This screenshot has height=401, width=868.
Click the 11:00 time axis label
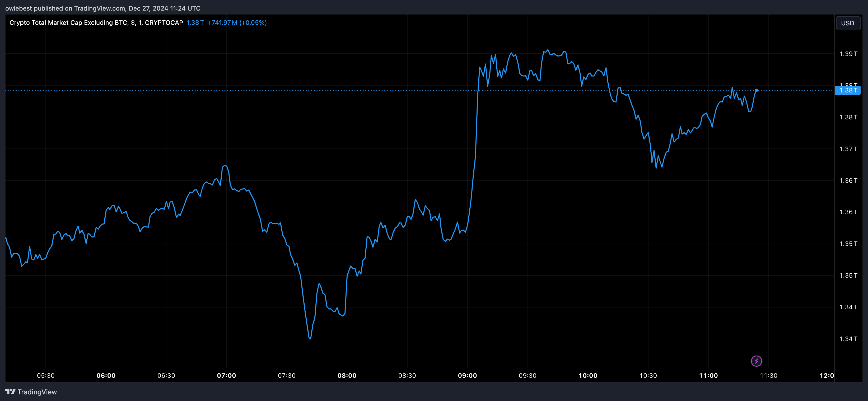709,375
